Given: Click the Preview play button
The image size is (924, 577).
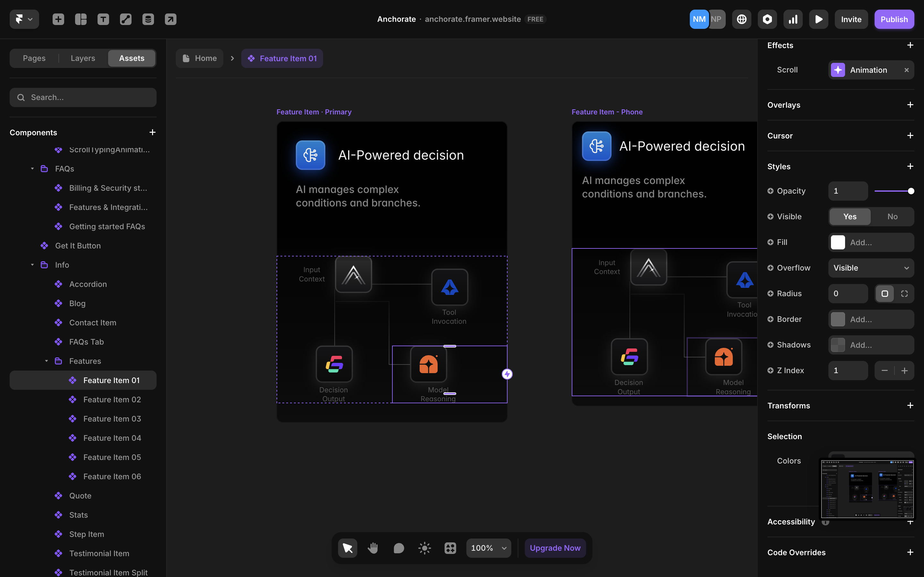Looking at the screenshot, I should click(x=819, y=19).
